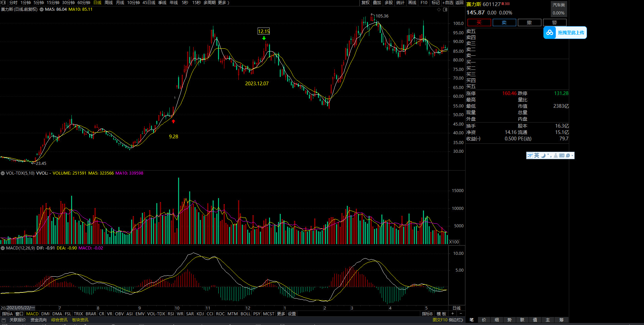Screen dimensions: 644x325
Task: Click the IME moon icon in floating toolbar
Action: tap(543, 155)
